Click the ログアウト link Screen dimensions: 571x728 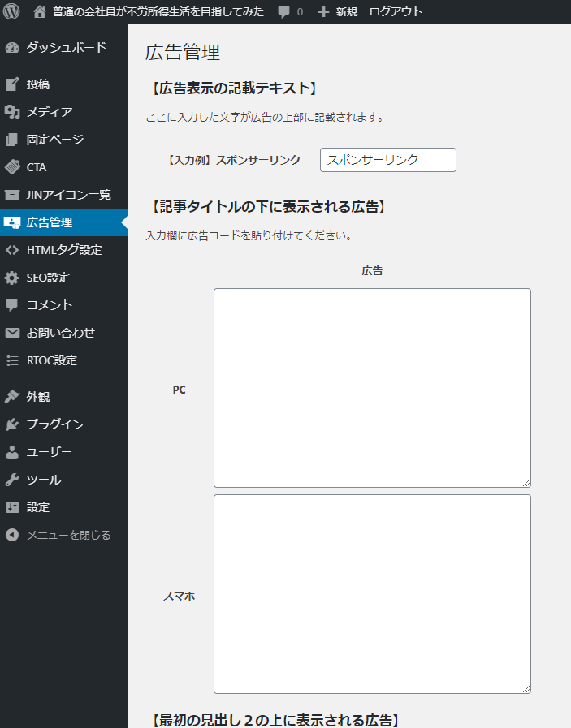pos(396,12)
